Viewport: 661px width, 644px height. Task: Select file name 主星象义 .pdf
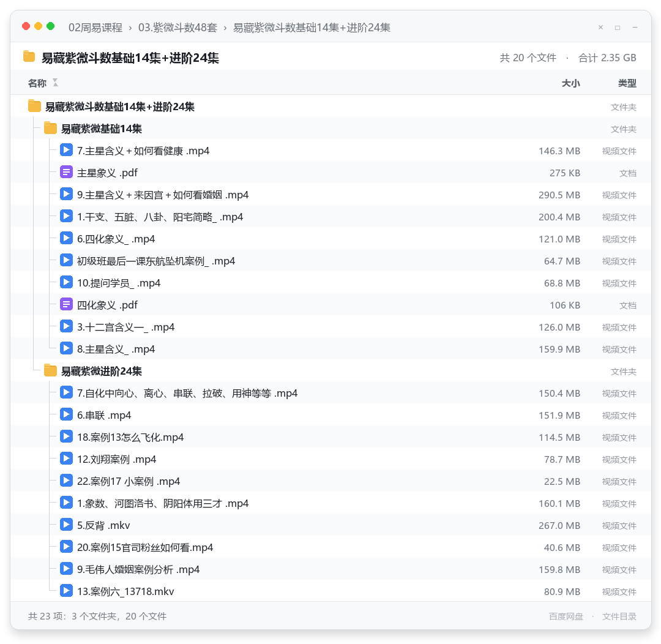[x=107, y=173]
